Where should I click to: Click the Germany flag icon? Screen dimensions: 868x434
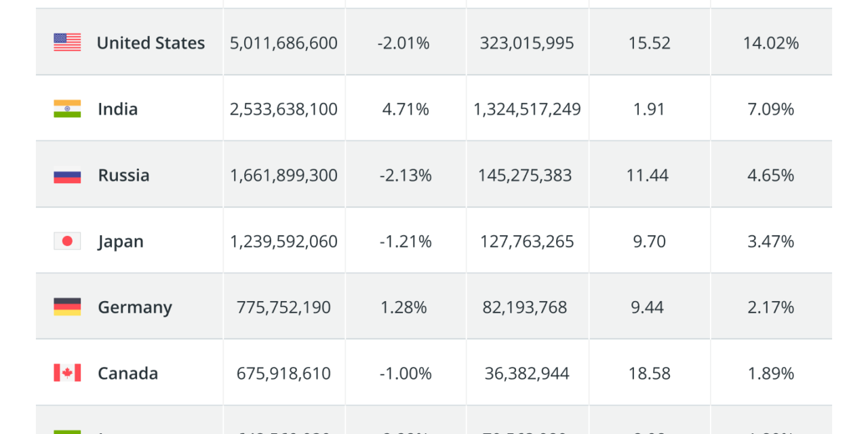tap(67, 307)
